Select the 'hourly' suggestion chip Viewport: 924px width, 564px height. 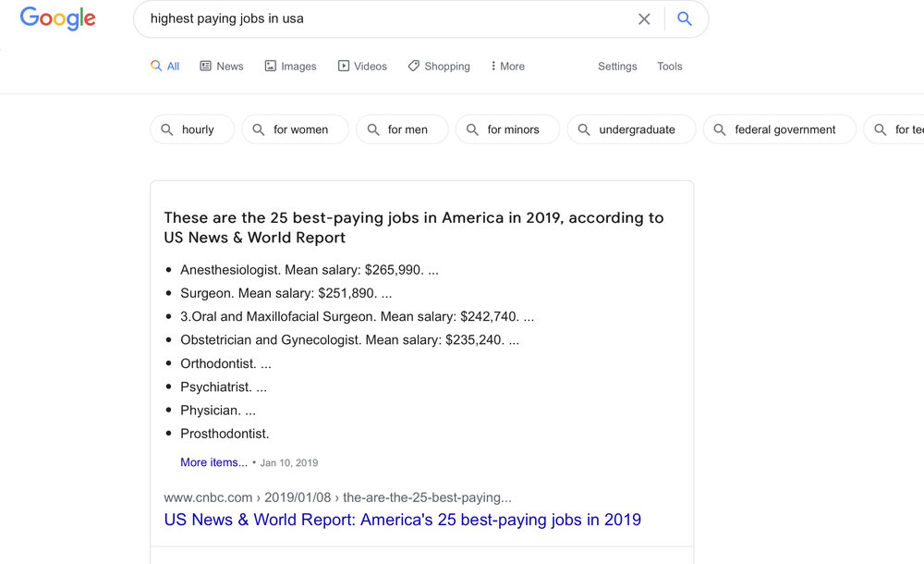pyautogui.click(x=192, y=129)
